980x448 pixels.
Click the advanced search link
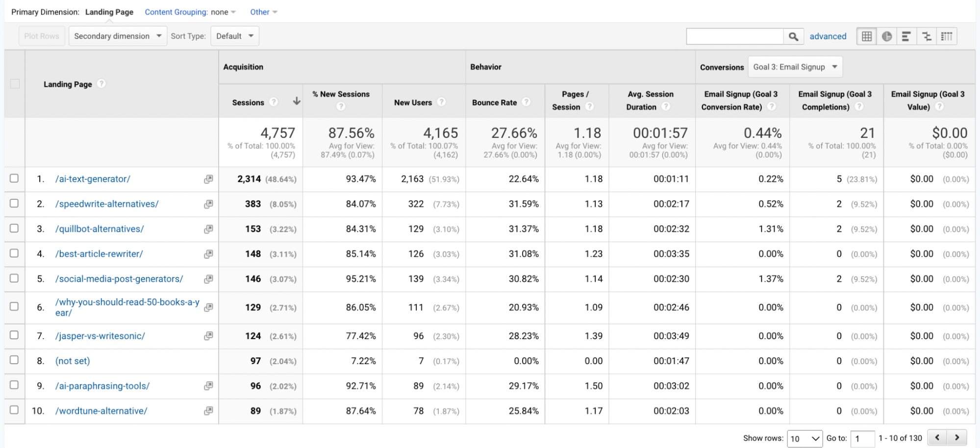[828, 36]
